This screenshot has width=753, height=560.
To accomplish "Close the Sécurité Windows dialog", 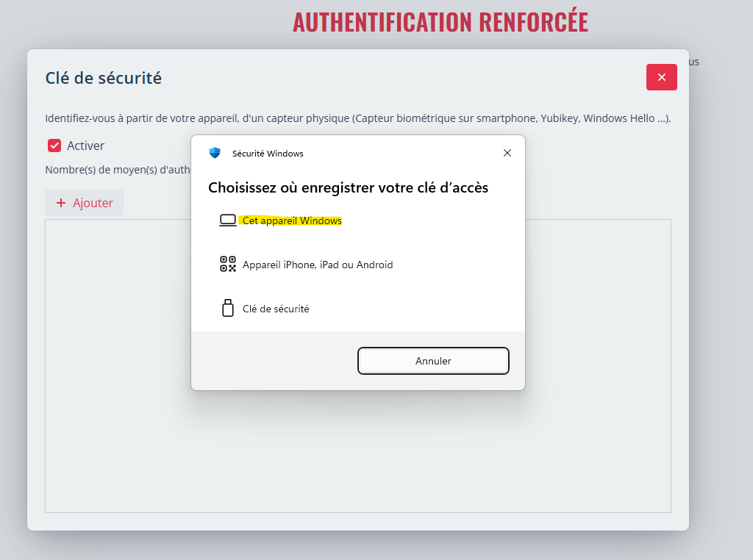I will pyautogui.click(x=507, y=153).
